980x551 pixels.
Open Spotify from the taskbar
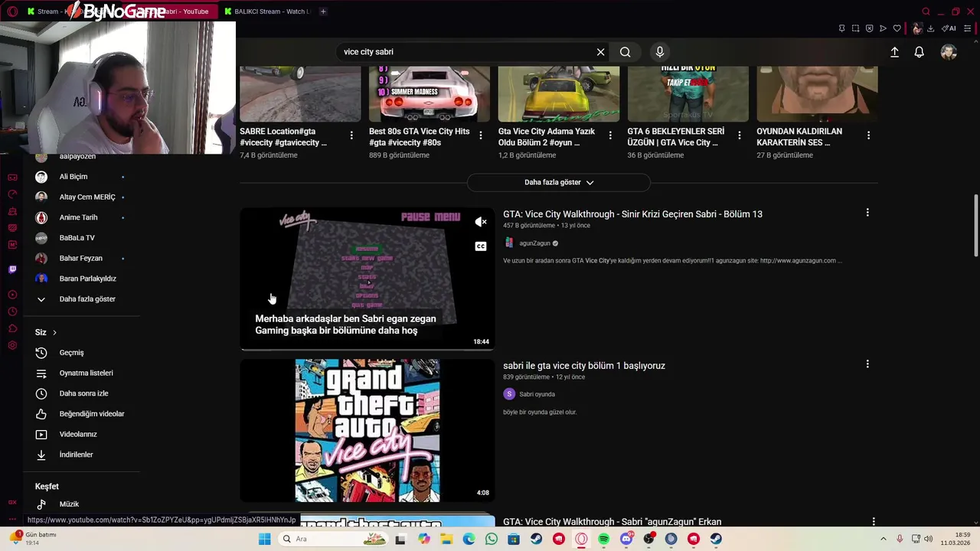tap(604, 539)
